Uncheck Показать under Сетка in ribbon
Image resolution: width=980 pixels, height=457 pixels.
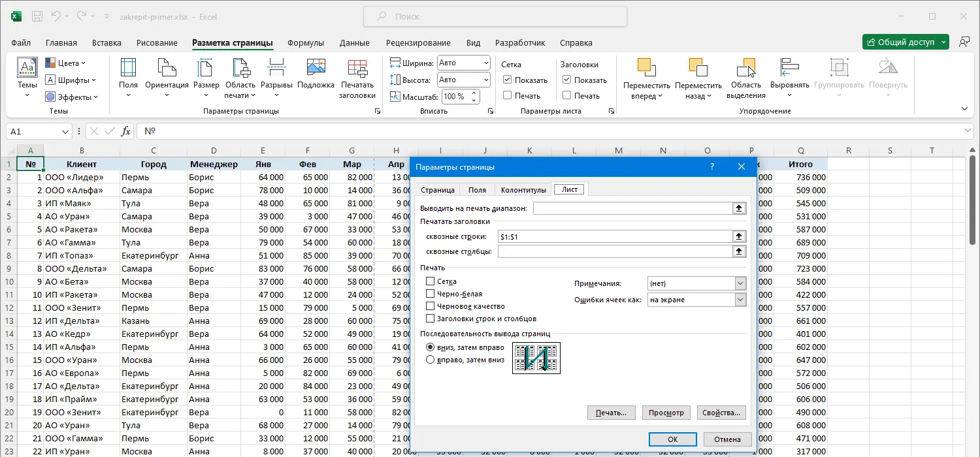[x=508, y=80]
